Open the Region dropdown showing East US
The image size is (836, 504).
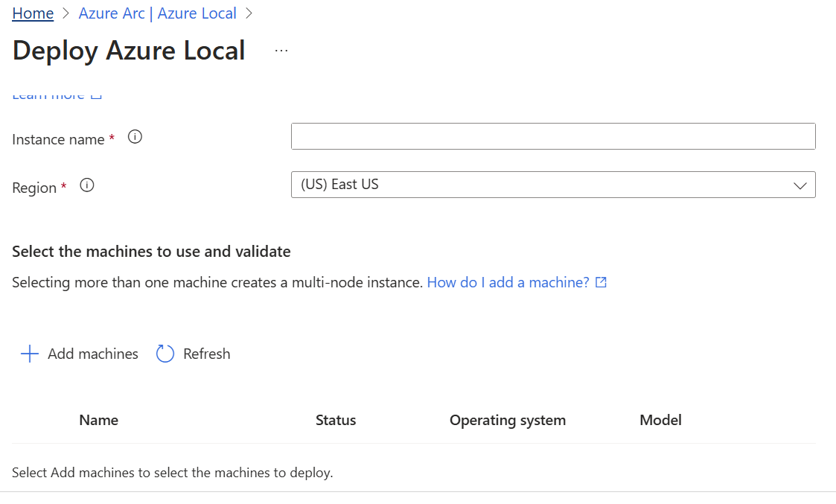(x=553, y=185)
